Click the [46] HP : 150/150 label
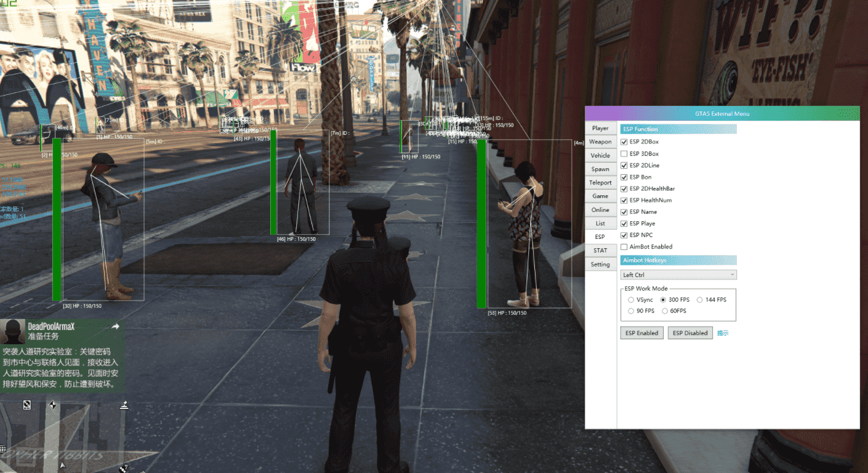Viewport: 868px width, 473px height. (x=296, y=239)
